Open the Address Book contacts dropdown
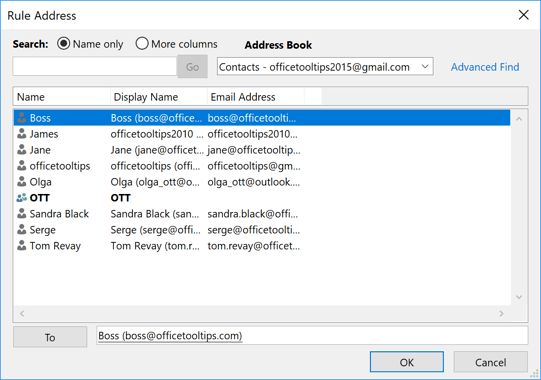The height and width of the screenshot is (380, 541). [325, 67]
